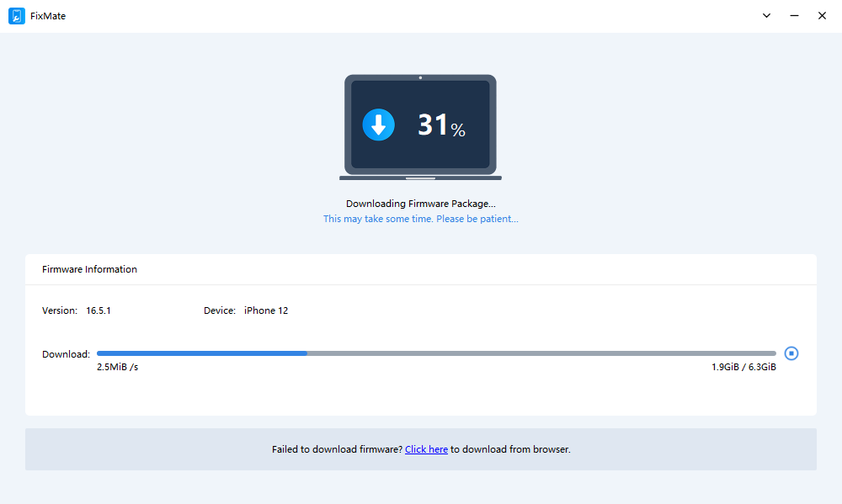Click the 'Device:' label
This screenshot has width=842, height=504.
220,310
